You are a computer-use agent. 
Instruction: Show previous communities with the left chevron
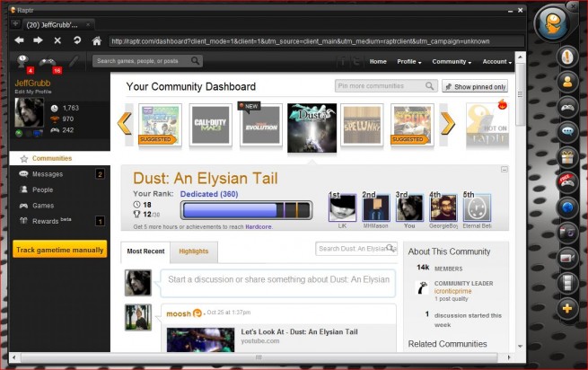125,123
